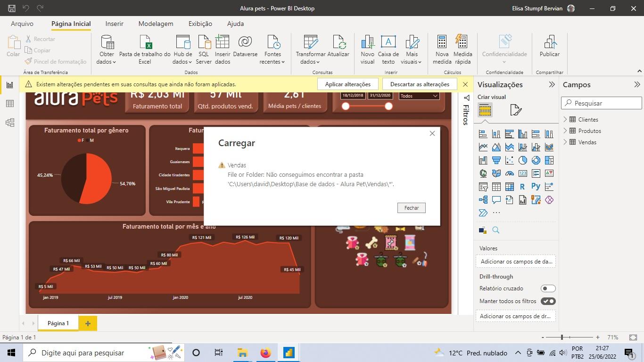Select the matrix visual icon

[509, 187]
